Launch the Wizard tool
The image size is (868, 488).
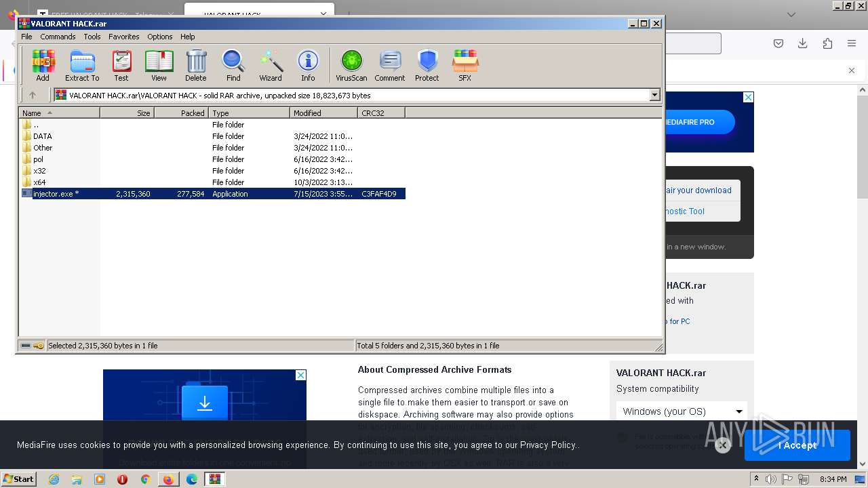(x=270, y=66)
